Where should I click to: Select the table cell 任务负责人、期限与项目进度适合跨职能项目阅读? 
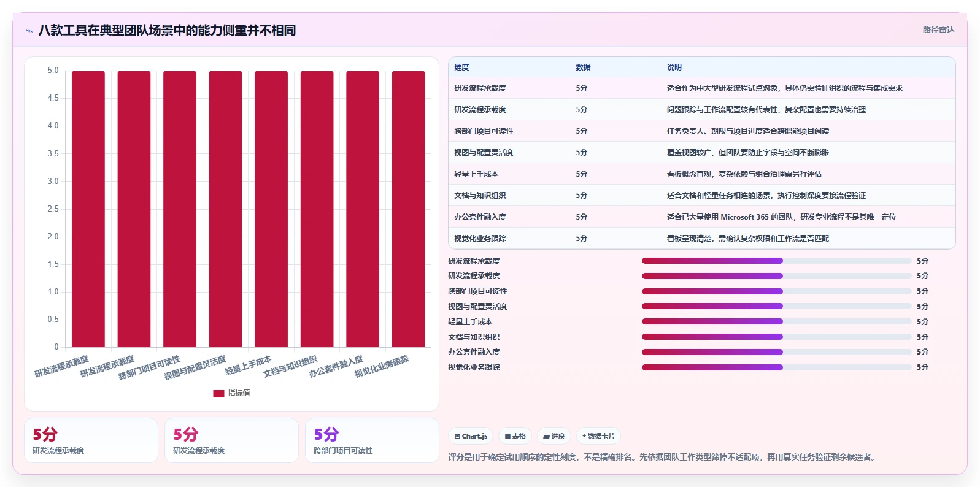point(748,131)
